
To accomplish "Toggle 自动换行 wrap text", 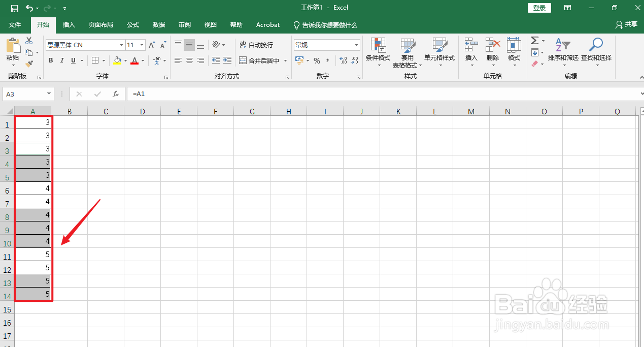I will (x=256, y=45).
